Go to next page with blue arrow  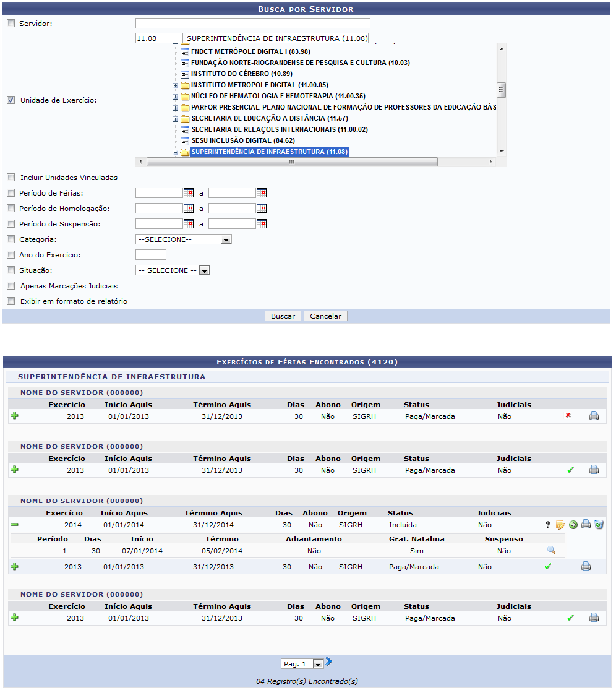click(x=328, y=662)
